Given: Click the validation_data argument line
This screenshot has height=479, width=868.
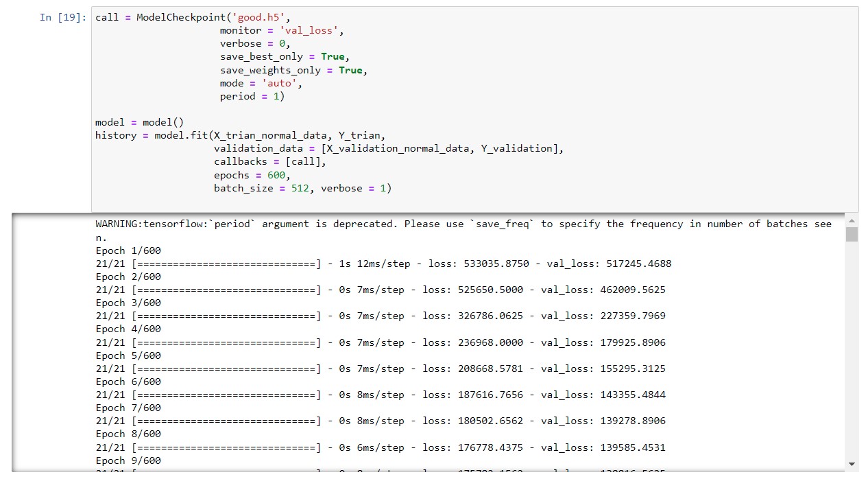Looking at the screenshot, I should [389, 148].
